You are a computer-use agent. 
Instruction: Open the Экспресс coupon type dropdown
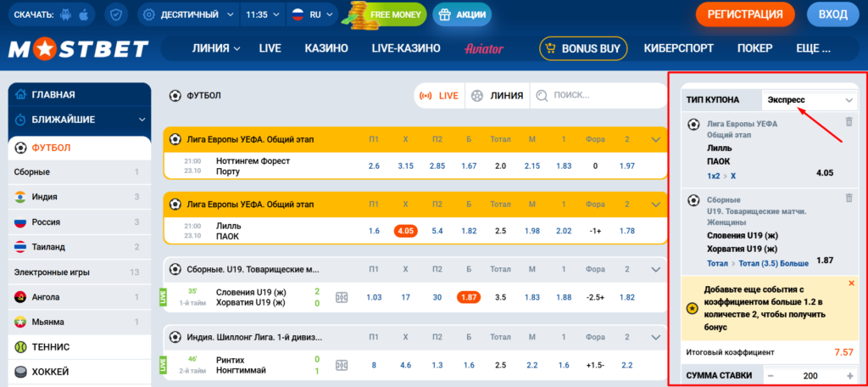810,100
